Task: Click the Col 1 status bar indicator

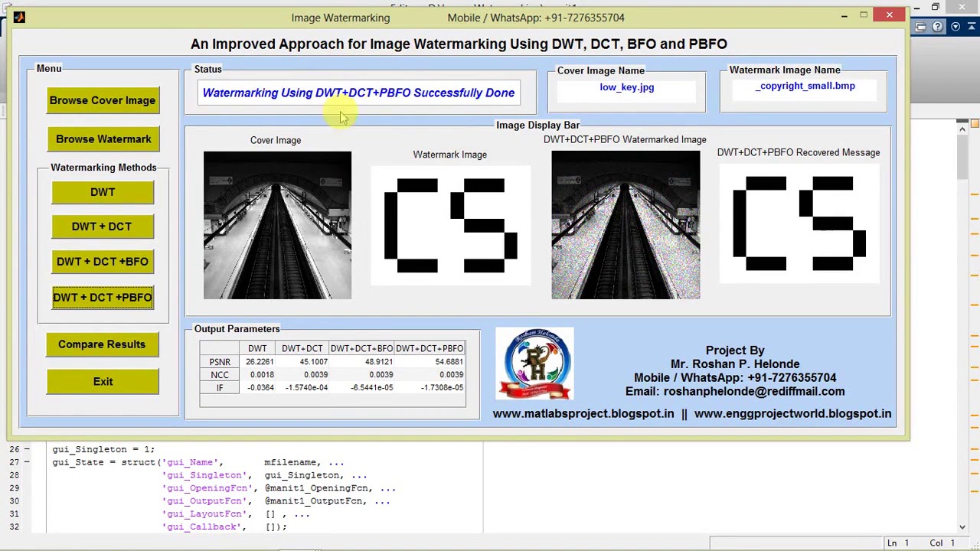Action: tap(942, 543)
